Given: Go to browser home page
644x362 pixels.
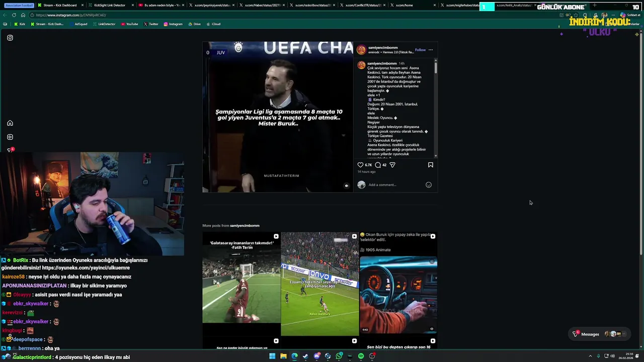Looking at the screenshot, I should (23, 15).
